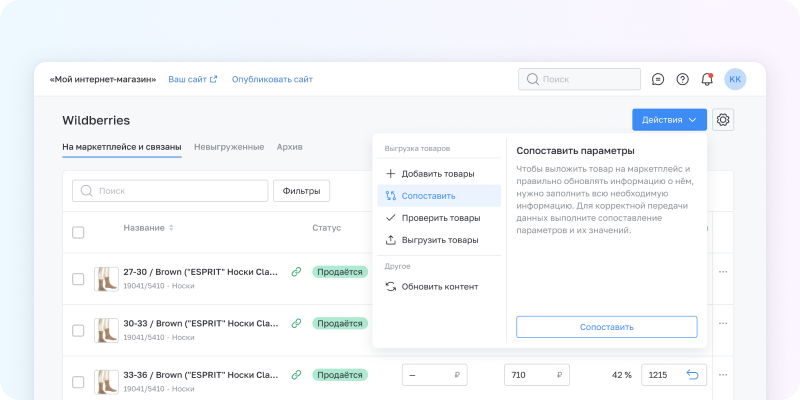Click the product search field in the table
This screenshot has height=400, width=800.
point(170,190)
